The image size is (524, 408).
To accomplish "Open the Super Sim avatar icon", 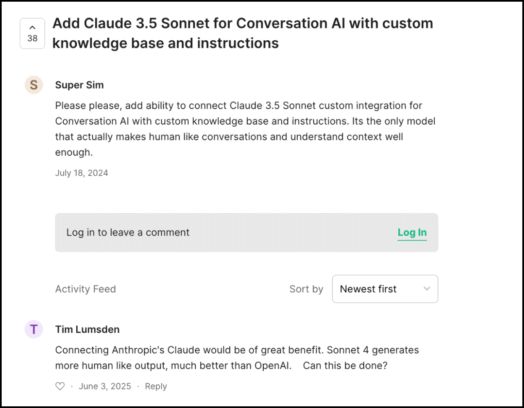I will click(x=34, y=85).
